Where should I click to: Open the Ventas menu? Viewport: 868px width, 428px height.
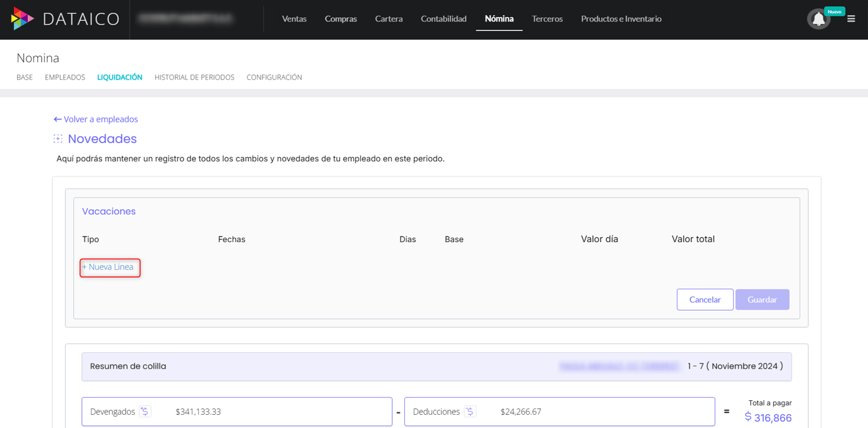coord(294,19)
